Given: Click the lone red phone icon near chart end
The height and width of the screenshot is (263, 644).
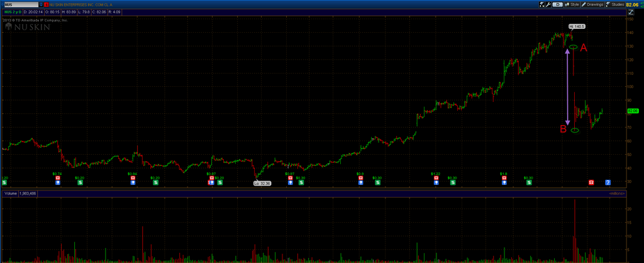Looking at the screenshot, I should pos(591,182).
